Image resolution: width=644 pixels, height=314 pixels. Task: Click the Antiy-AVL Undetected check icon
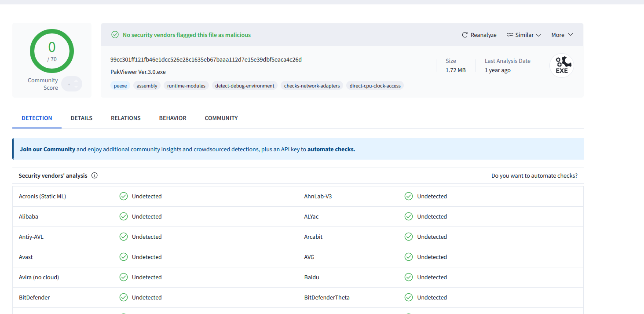pos(124,237)
